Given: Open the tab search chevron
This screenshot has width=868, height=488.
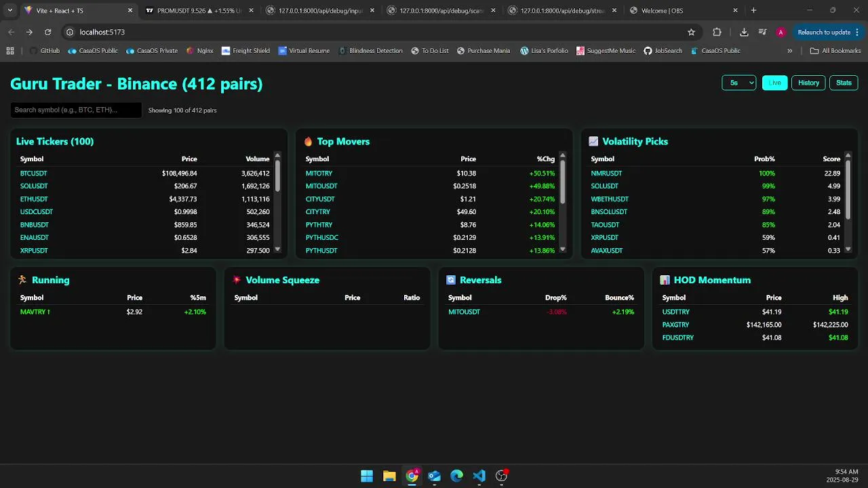Looking at the screenshot, I should pyautogui.click(x=9, y=10).
